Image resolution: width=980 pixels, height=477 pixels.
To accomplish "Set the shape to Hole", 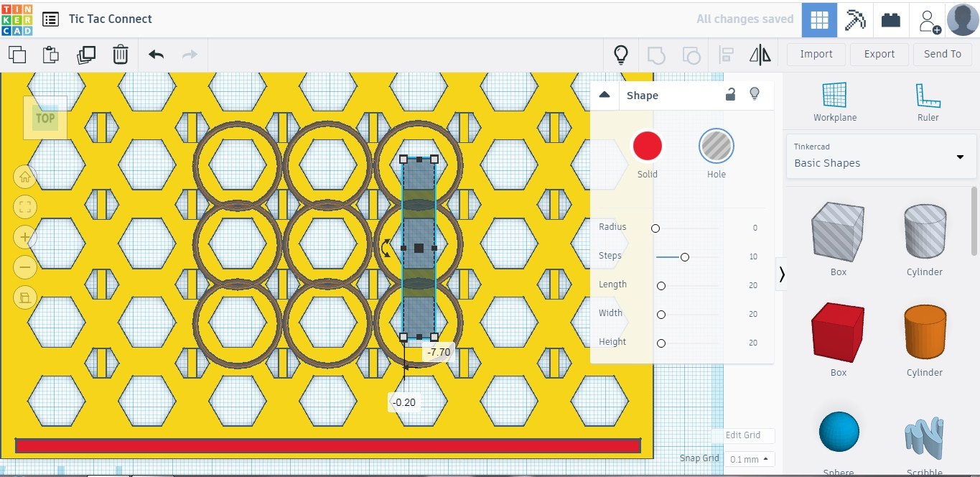I will point(717,146).
